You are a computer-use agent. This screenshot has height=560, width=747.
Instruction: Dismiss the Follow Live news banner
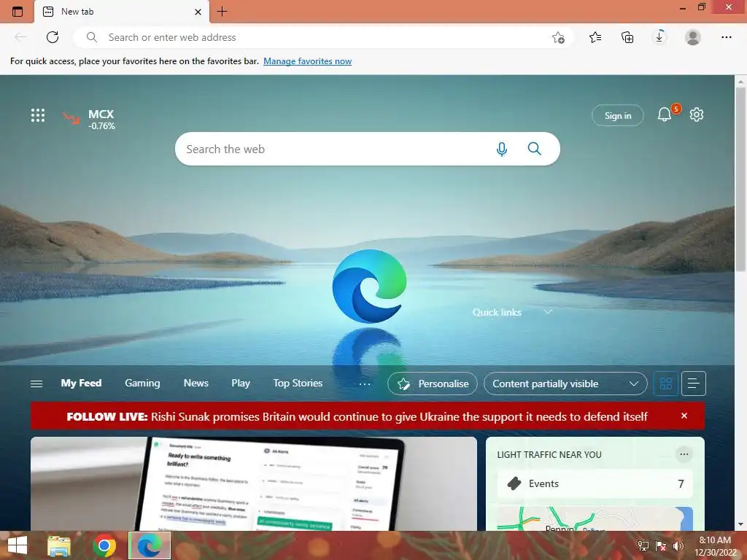(684, 416)
